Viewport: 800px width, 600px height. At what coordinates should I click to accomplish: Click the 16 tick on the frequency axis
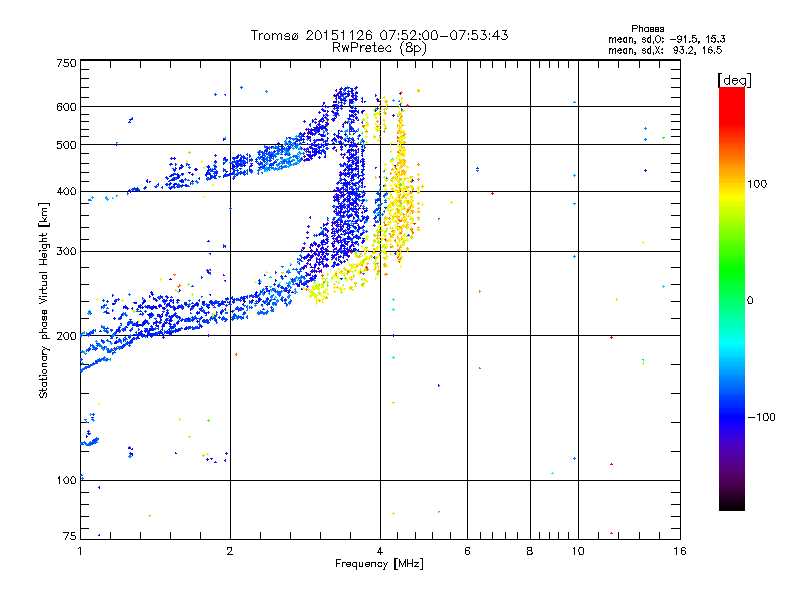[x=678, y=551]
